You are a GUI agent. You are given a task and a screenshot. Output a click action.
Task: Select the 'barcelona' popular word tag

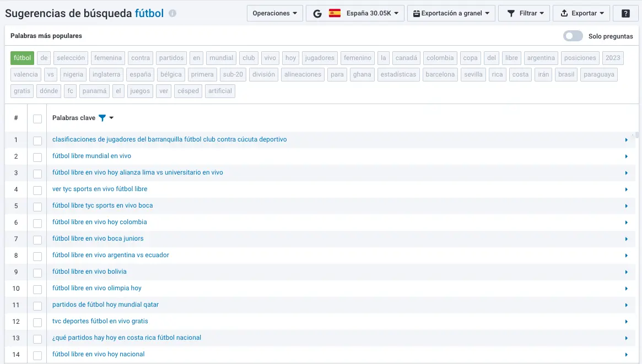pos(440,74)
